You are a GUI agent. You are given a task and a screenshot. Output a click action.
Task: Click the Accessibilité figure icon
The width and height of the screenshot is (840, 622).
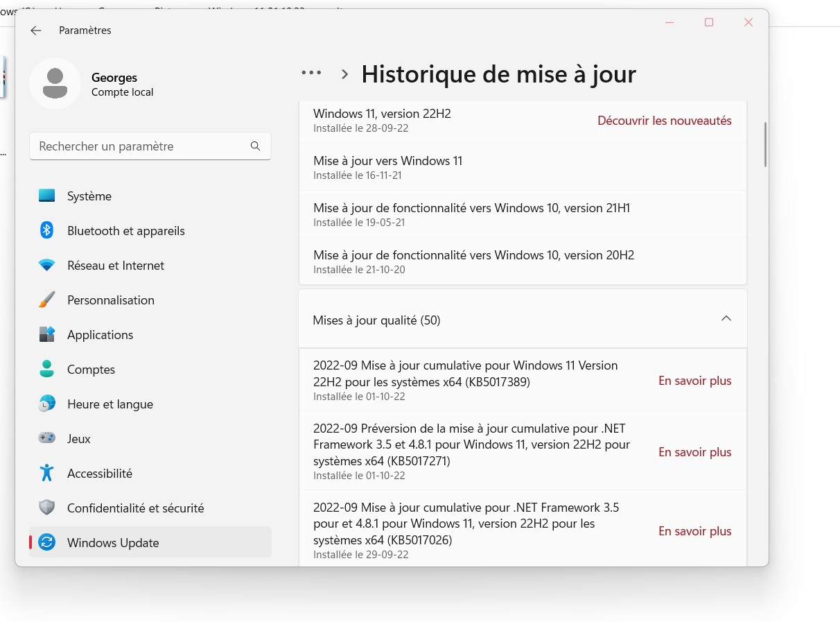click(x=46, y=474)
